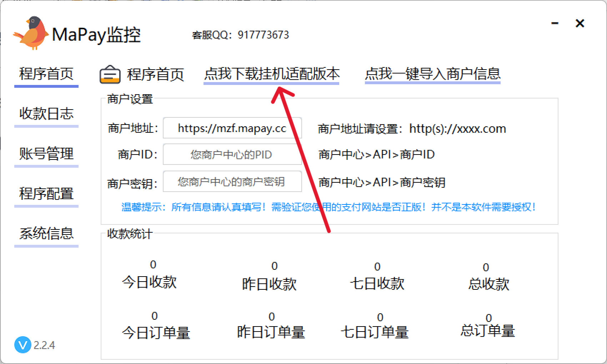Click the 商户ID input field
This screenshot has height=364, width=607.
coord(232,155)
